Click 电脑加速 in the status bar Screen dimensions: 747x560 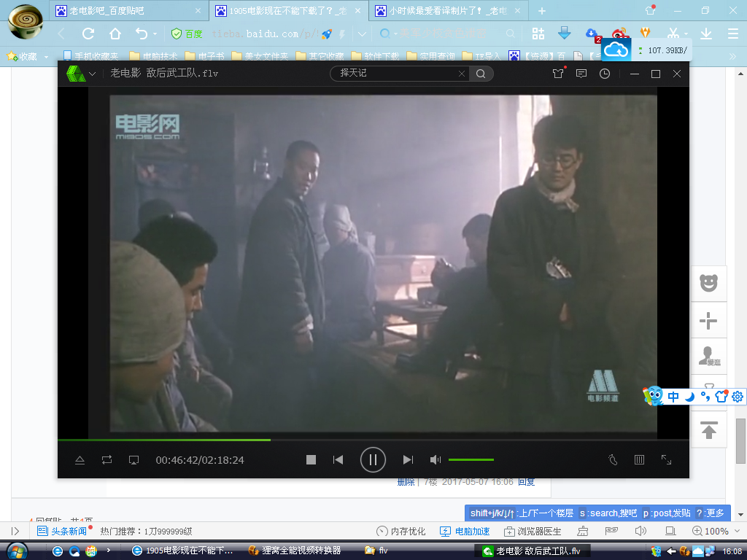click(x=465, y=531)
